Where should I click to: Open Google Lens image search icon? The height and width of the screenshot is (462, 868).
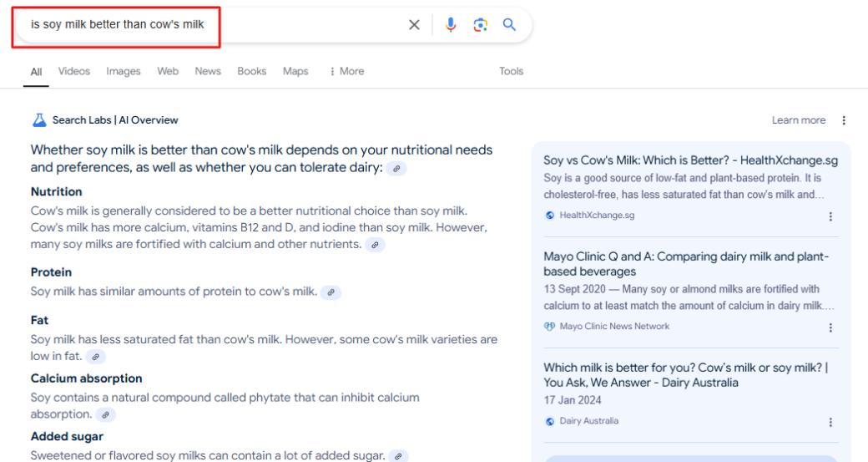click(x=481, y=25)
